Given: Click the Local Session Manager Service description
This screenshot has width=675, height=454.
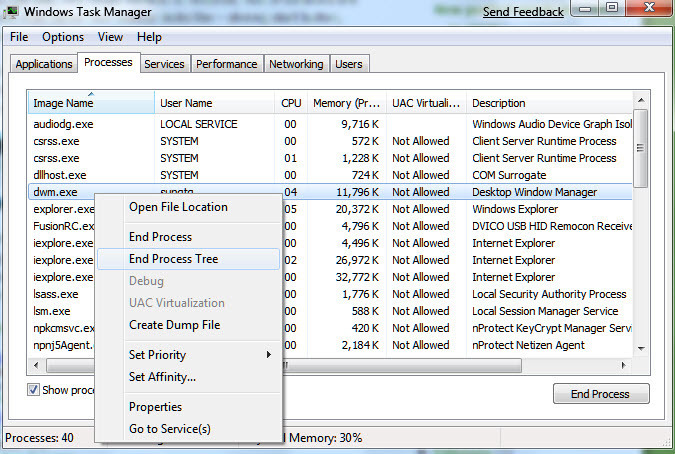Looking at the screenshot, I should tap(545, 311).
